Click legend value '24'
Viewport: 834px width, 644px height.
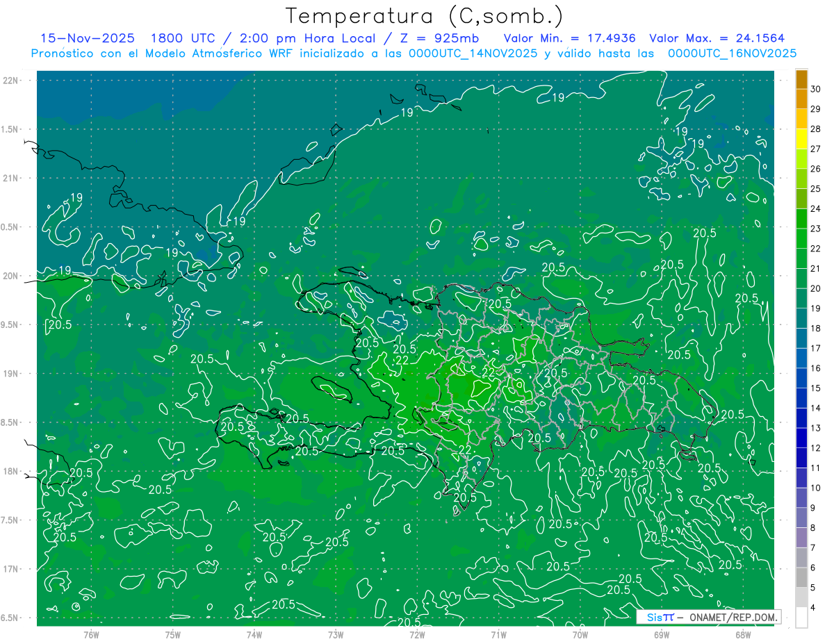(x=817, y=209)
